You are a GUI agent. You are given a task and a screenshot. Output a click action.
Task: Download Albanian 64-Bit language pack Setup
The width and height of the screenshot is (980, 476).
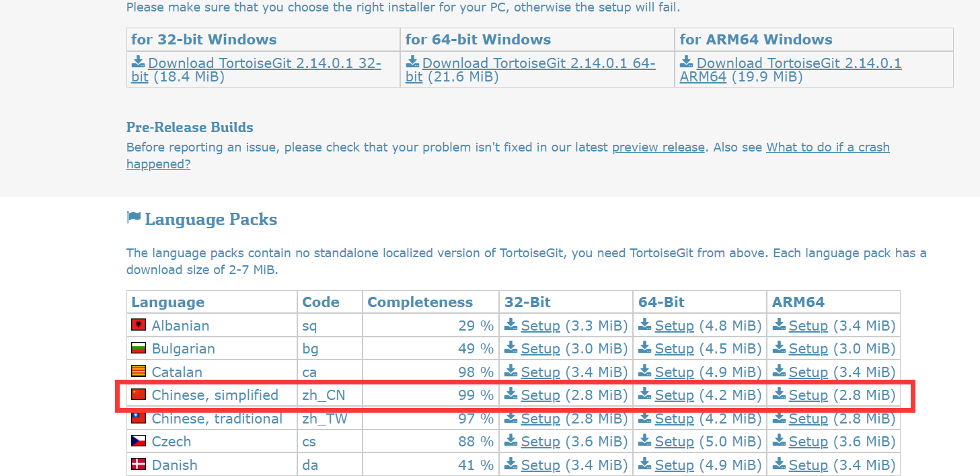coord(674,326)
